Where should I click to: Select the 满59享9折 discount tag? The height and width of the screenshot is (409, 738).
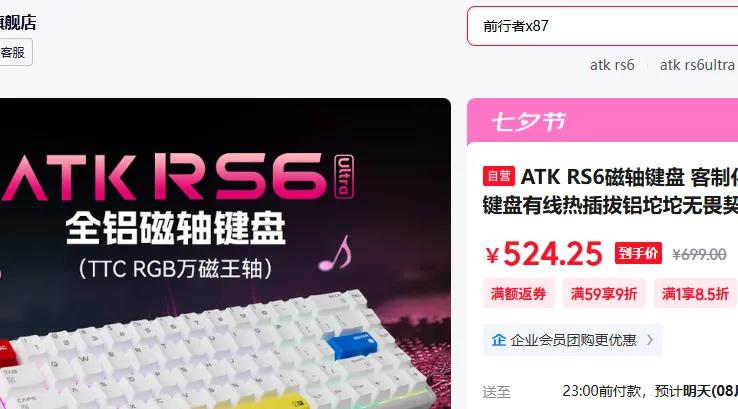604,293
